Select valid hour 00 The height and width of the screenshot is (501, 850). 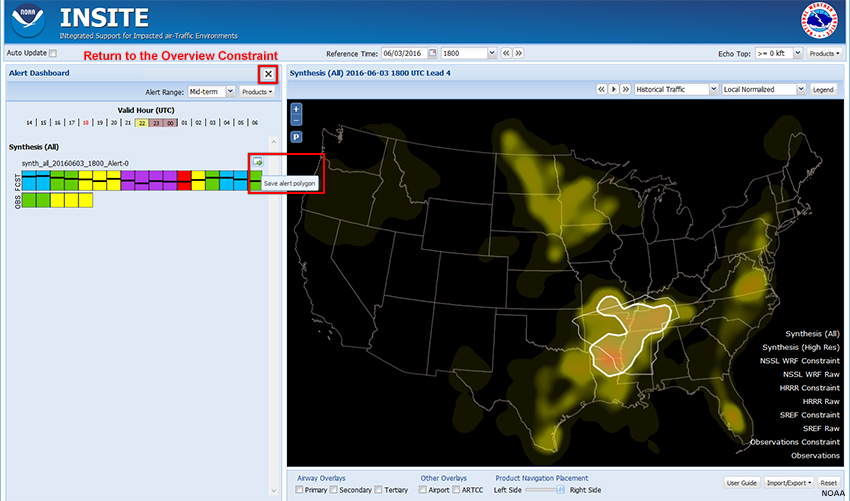170,123
